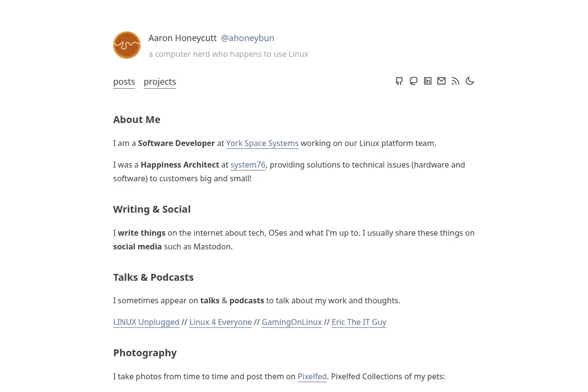Click the Aaron Honeycutt name heading
Screen dimensions: 588x392
183,38
